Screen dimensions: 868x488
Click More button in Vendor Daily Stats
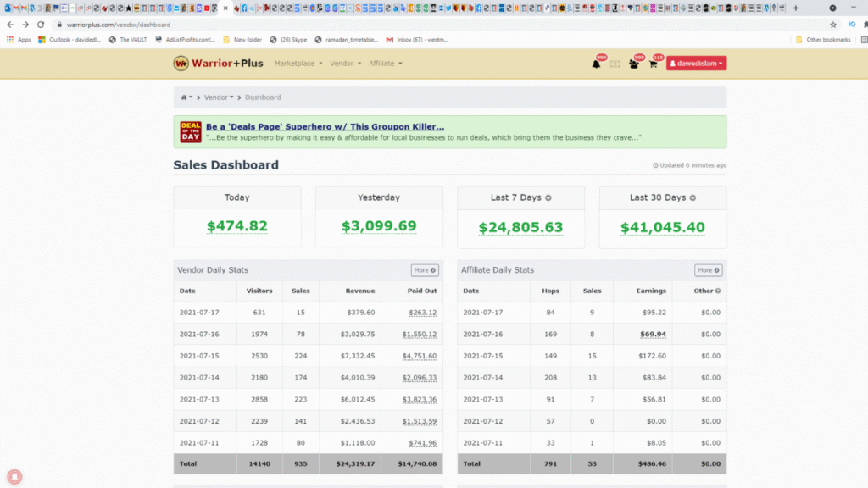tap(425, 270)
